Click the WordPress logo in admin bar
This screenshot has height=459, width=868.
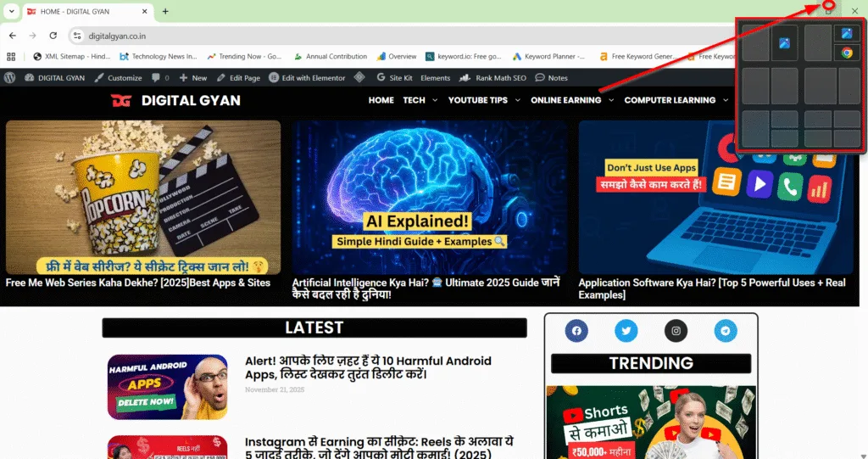(10, 77)
